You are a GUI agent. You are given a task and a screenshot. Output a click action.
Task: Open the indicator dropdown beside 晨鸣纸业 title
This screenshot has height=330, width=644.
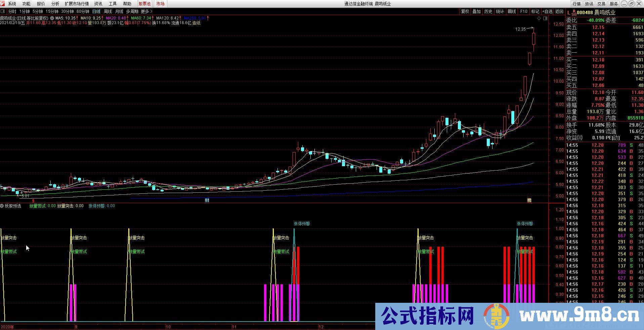pyautogui.click(x=52, y=18)
